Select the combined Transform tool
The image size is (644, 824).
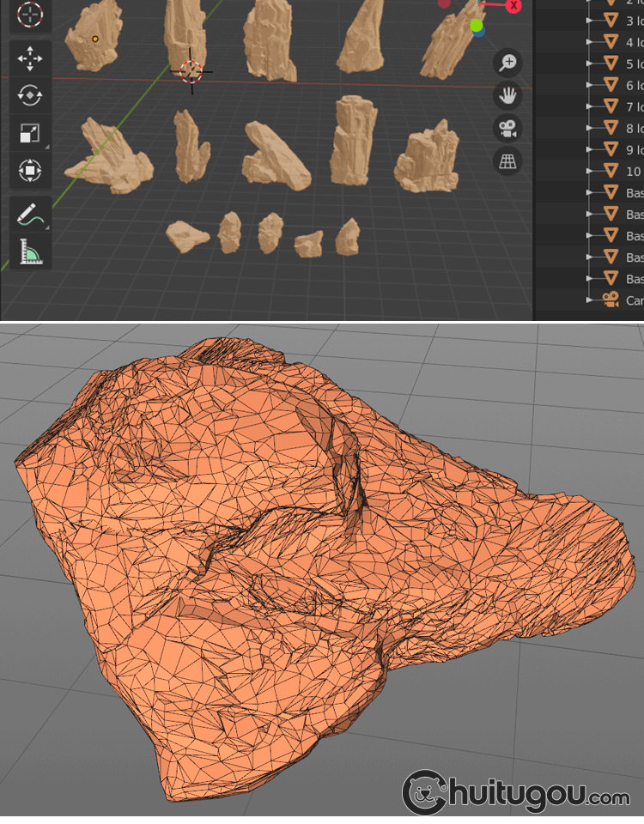pyautogui.click(x=29, y=171)
